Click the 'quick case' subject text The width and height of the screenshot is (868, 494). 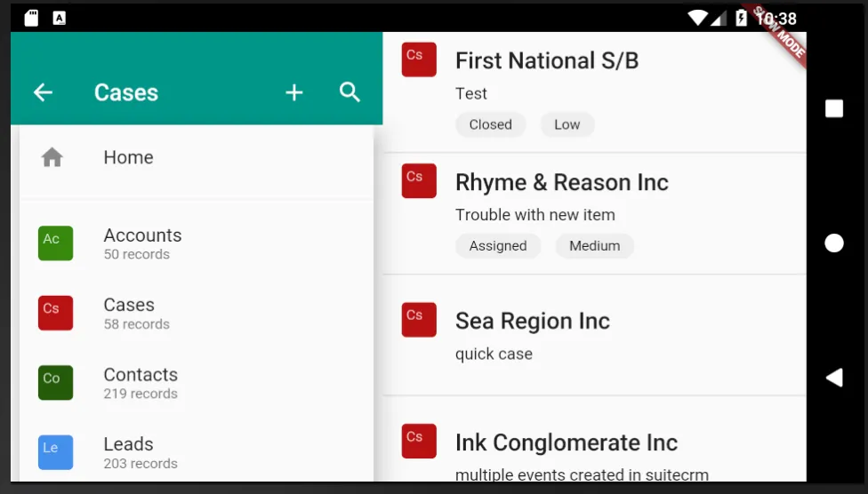point(494,354)
